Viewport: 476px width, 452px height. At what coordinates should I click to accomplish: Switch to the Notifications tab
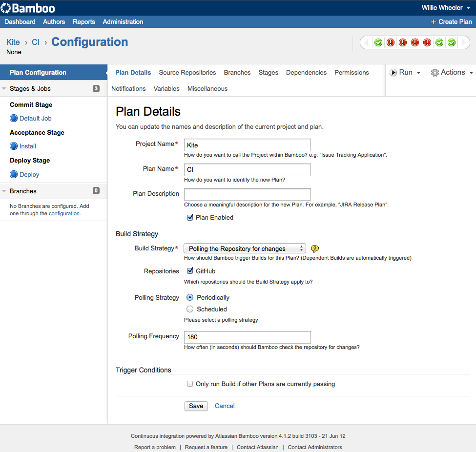pyautogui.click(x=128, y=89)
